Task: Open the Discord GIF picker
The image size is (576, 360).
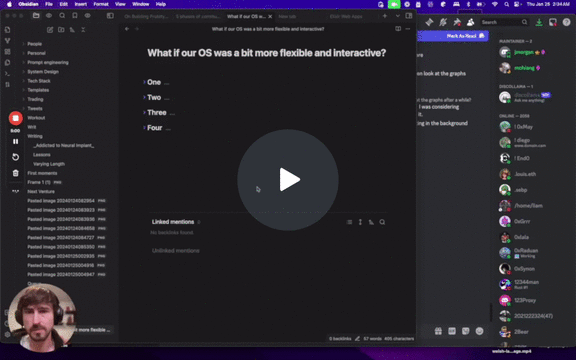Action: [452, 331]
